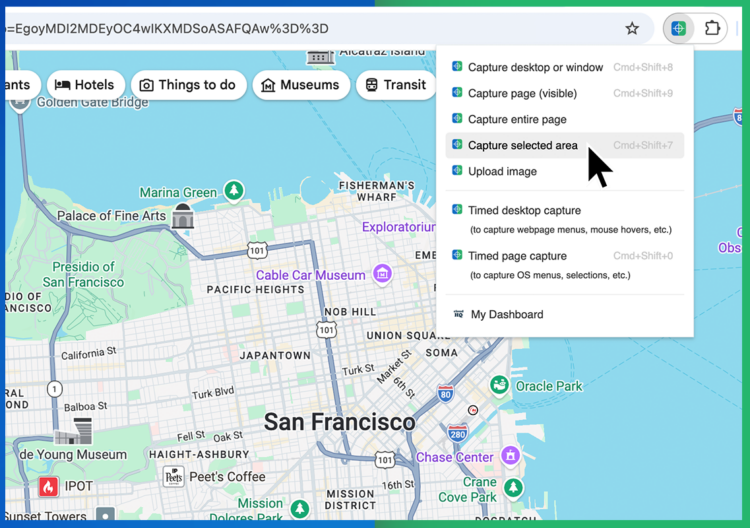Image resolution: width=750 pixels, height=528 pixels.
Task: Choose Capture selected area
Action: 522,145
